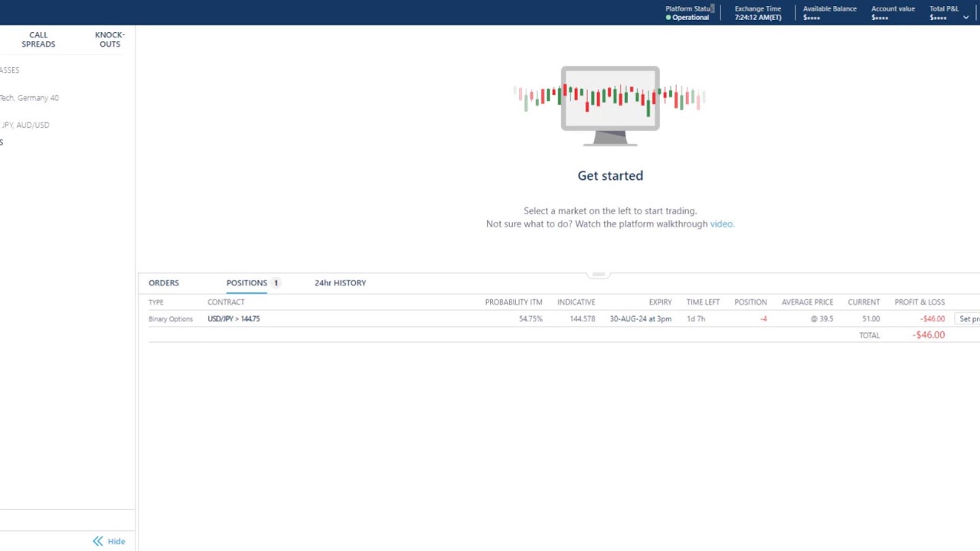
Task: Click the Type column header
Action: point(156,302)
